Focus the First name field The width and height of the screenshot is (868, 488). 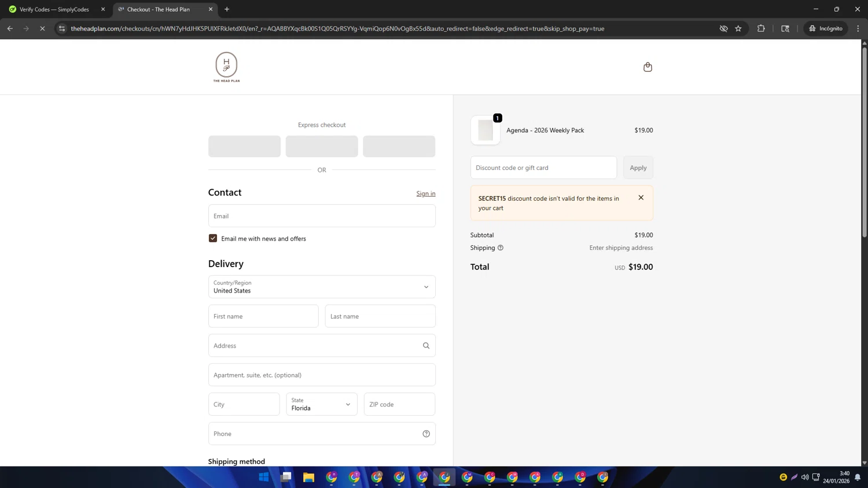click(x=263, y=316)
